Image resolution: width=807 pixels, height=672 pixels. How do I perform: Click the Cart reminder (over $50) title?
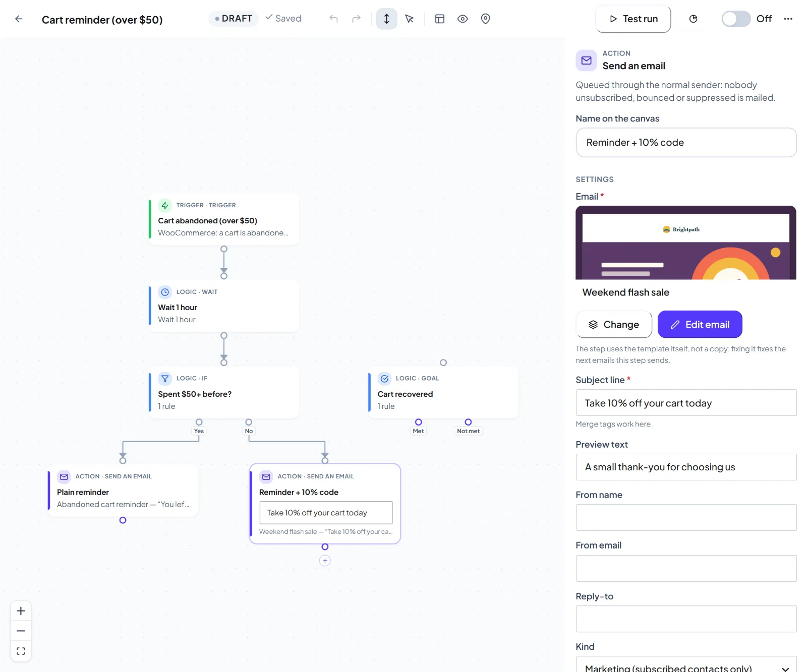(x=102, y=20)
